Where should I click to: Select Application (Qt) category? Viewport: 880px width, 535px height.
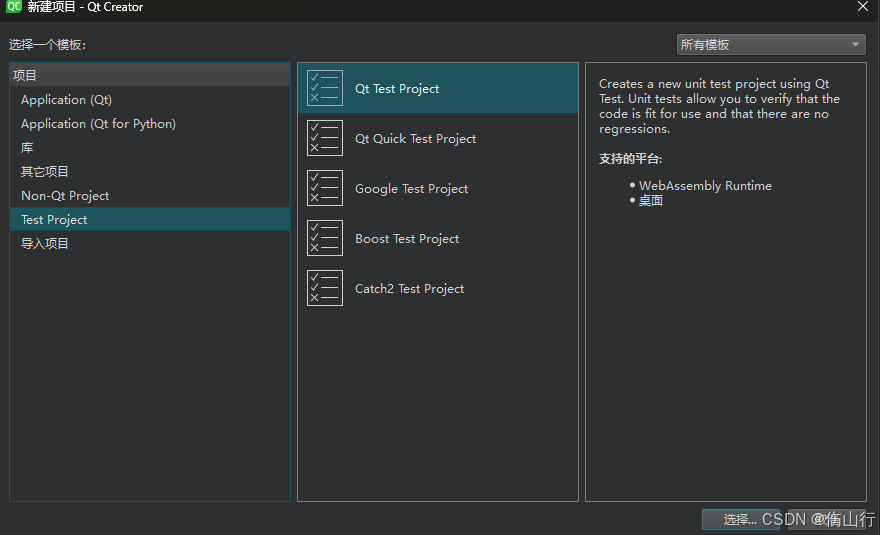click(x=150, y=99)
